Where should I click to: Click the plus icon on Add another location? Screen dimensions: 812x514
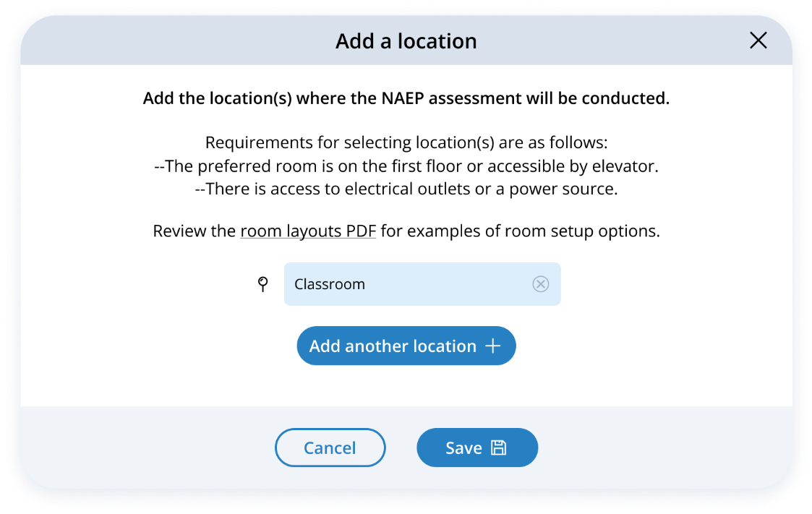click(492, 346)
